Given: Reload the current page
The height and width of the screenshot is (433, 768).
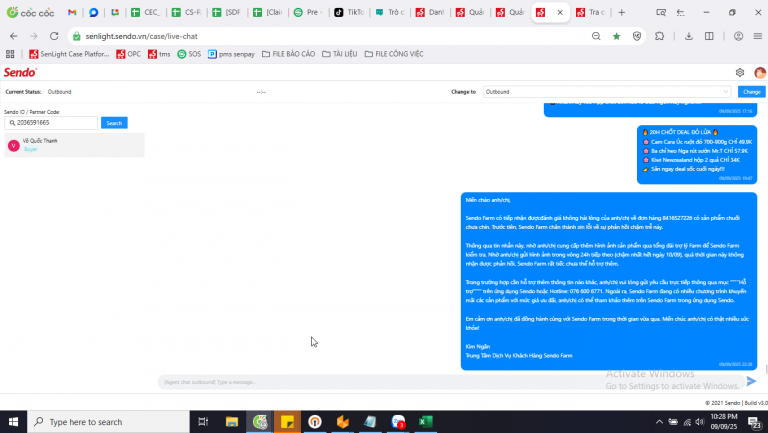Looking at the screenshot, I should (x=54, y=36).
